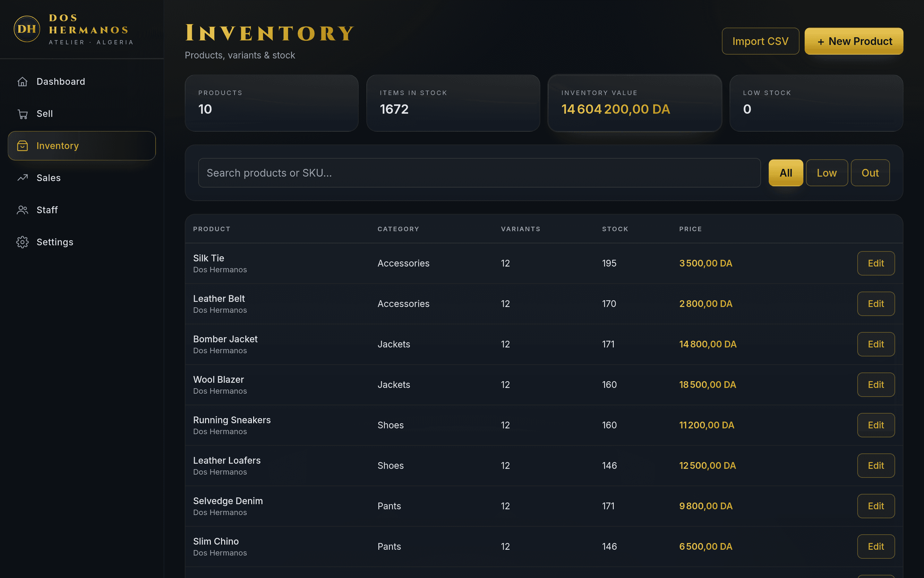Click the STOCK column header

tap(615, 229)
